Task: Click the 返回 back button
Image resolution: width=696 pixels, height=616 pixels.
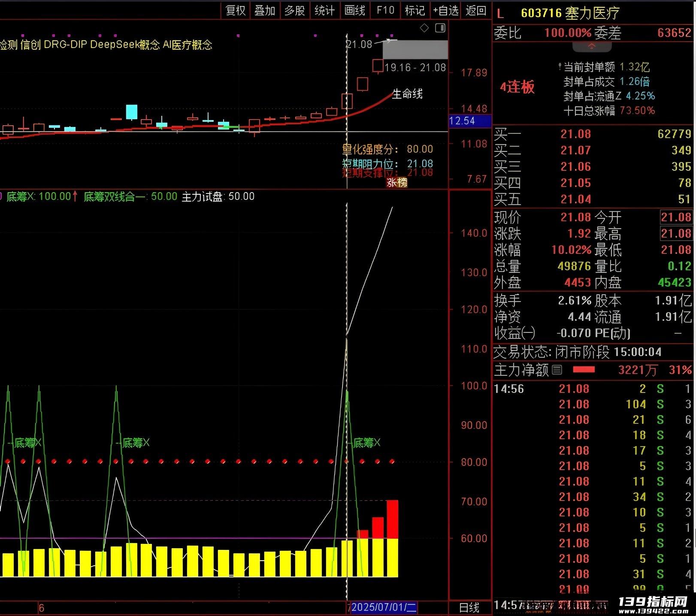Action: click(476, 10)
